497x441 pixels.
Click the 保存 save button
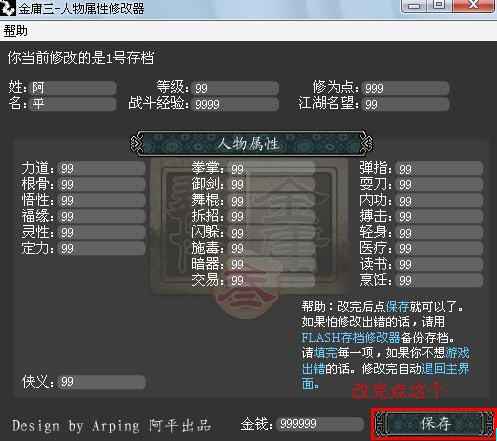click(x=435, y=424)
